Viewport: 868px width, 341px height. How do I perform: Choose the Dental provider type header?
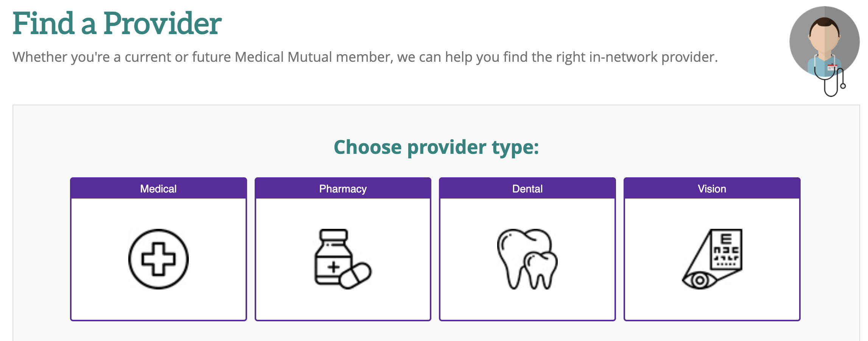(527, 188)
